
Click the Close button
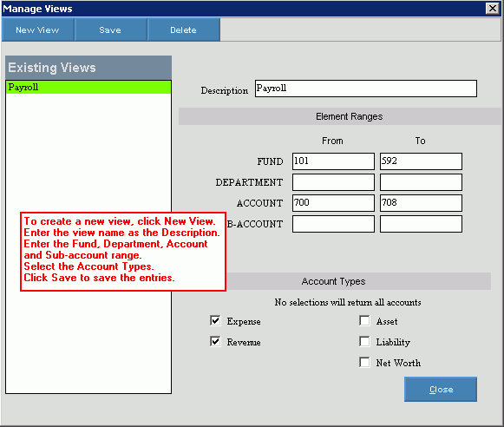pyautogui.click(x=441, y=390)
